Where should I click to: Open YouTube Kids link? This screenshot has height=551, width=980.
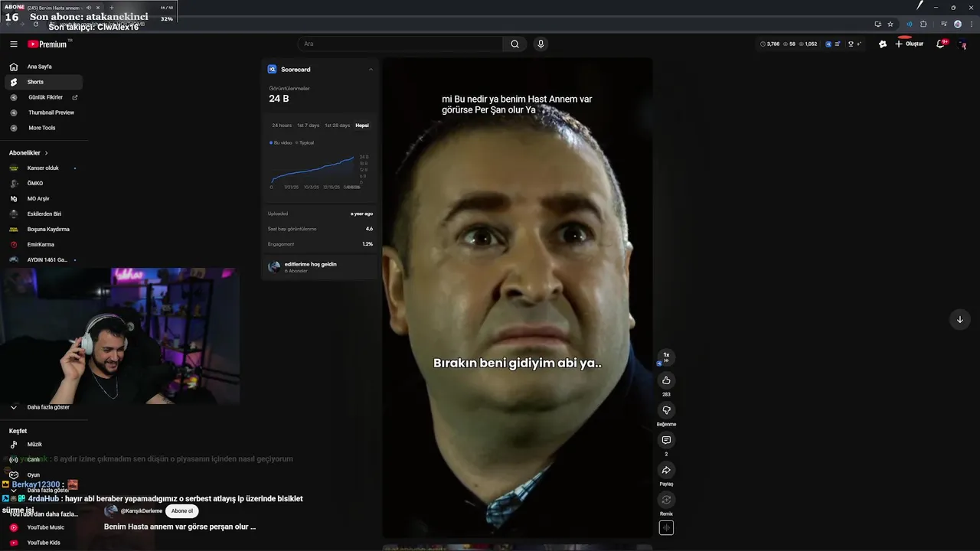(44, 543)
